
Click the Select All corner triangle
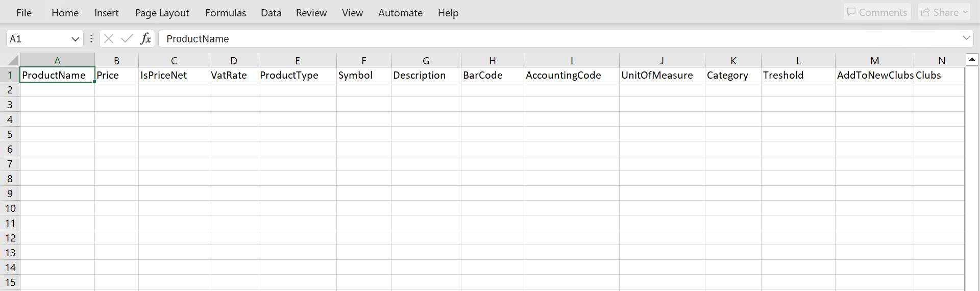(12, 60)
